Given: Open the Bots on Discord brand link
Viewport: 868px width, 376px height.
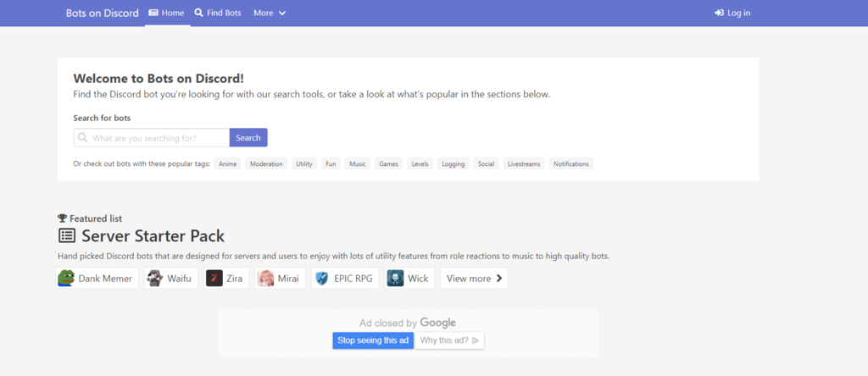Looking at the screenshot, I should click(x=102, y=13).
